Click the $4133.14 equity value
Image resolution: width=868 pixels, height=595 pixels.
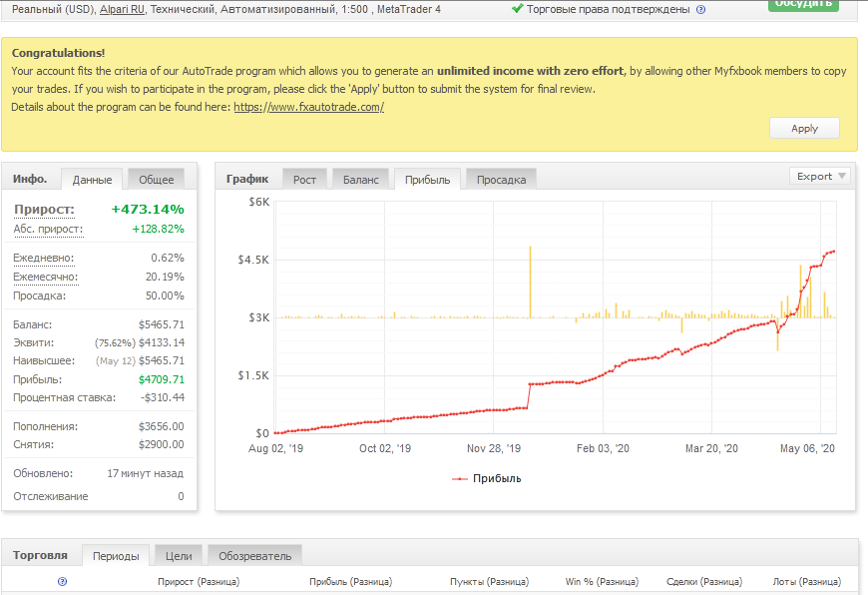(x=161, y=343)
